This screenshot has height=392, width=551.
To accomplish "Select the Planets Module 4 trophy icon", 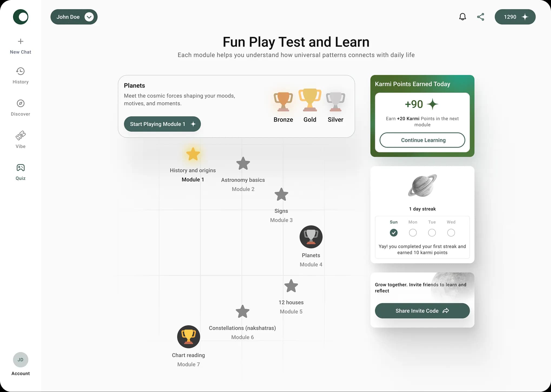I will tap(311, 237).
